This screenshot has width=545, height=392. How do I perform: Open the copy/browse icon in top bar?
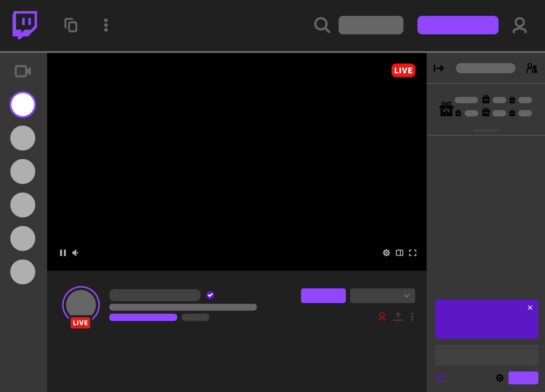pos(71,25)
